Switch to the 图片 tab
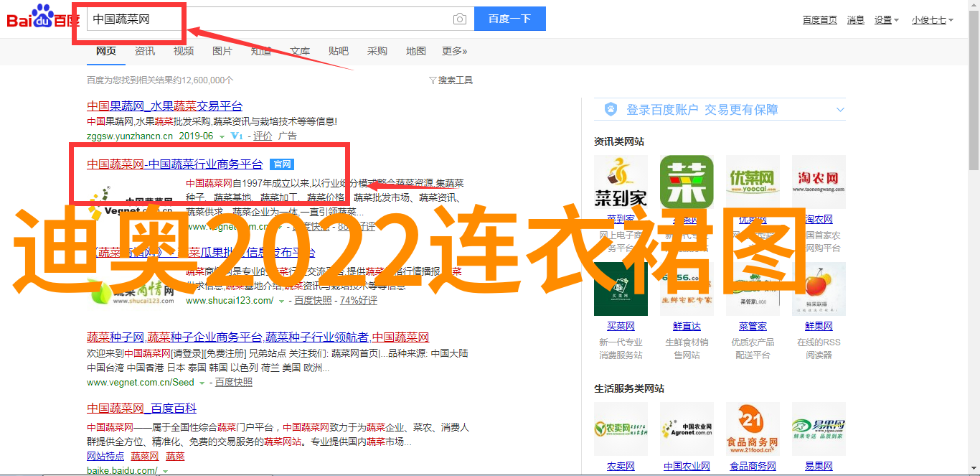980x476 pixels. tap(222, 51)
